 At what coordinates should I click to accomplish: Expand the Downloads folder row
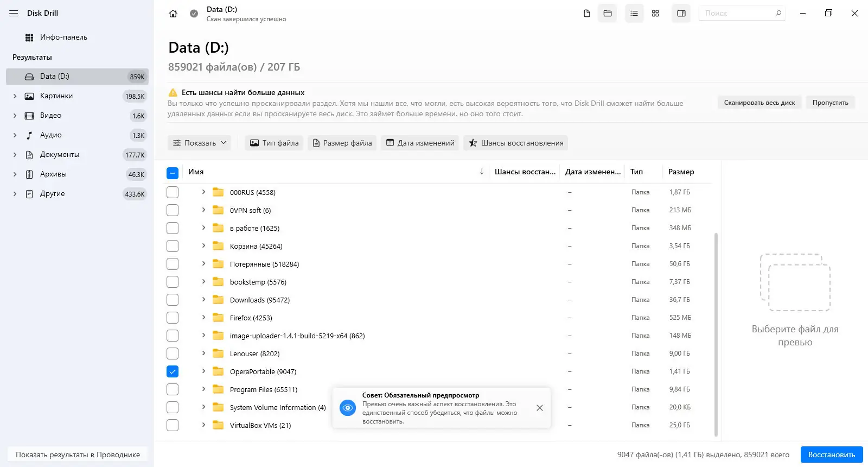tap(203, 299)
